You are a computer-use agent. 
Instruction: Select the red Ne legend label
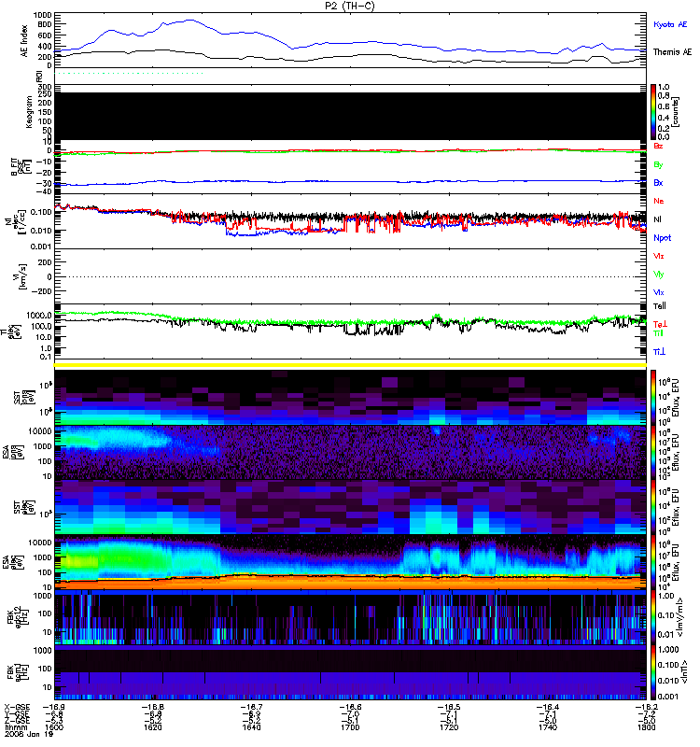[x=658, y=201]
